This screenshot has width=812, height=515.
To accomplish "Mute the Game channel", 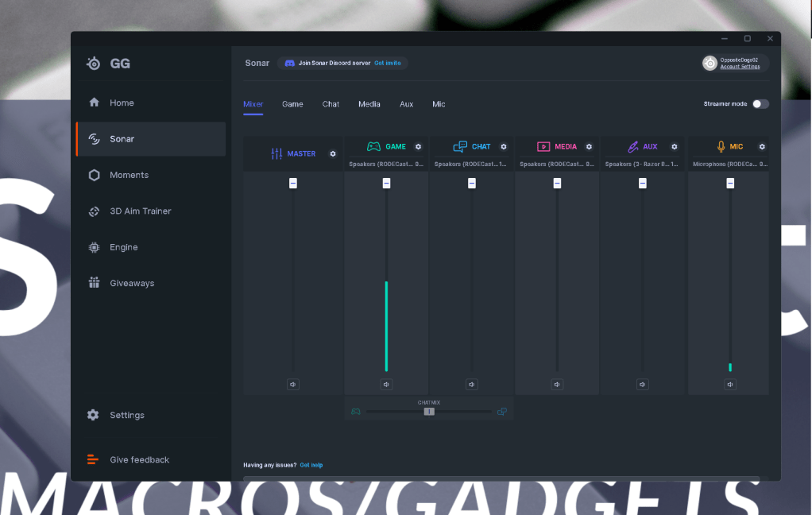I will point(386,385).
